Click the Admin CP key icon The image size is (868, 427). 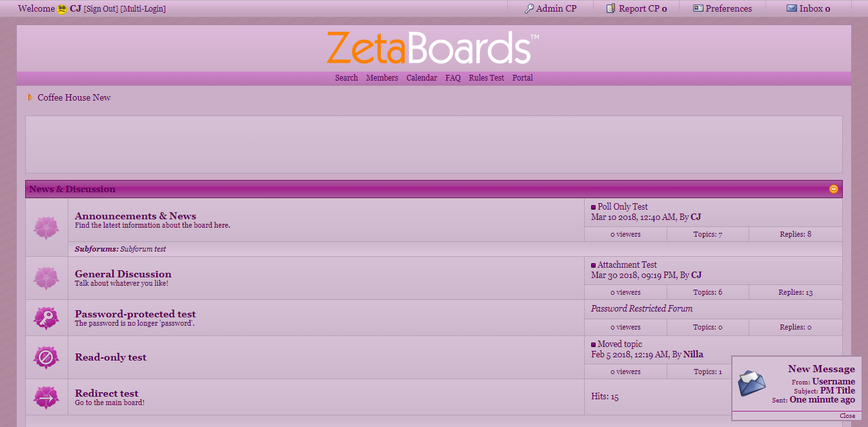(529, 8)
